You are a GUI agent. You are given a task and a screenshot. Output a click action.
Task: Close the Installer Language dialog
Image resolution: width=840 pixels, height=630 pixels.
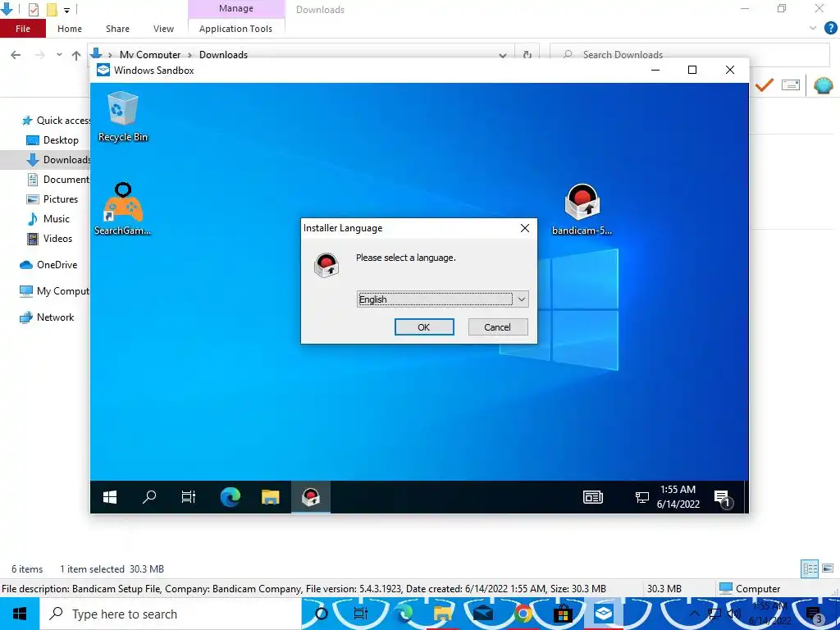click(x=525, y=228)
